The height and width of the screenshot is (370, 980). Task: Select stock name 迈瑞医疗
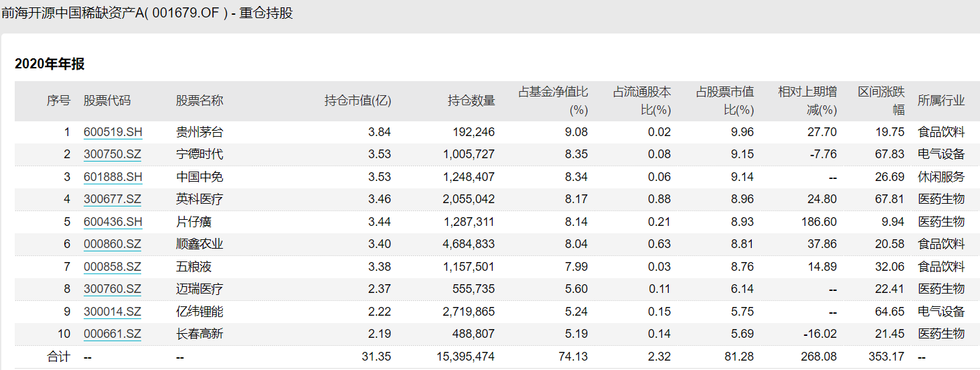tap(199, 289)
